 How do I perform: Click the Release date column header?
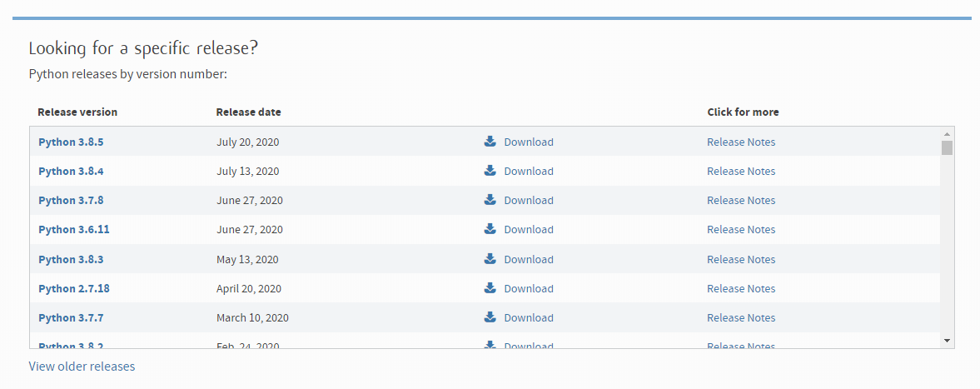point(248,112)
